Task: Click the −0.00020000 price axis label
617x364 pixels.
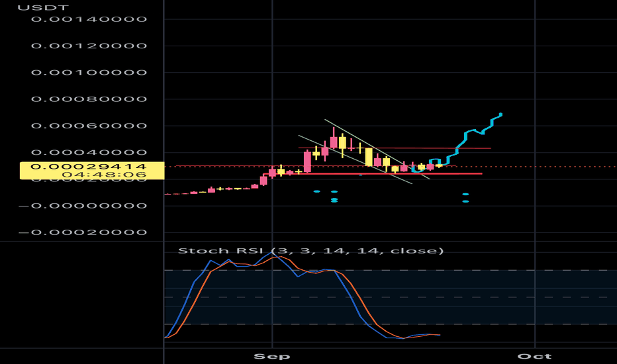Action: point(83,232)
